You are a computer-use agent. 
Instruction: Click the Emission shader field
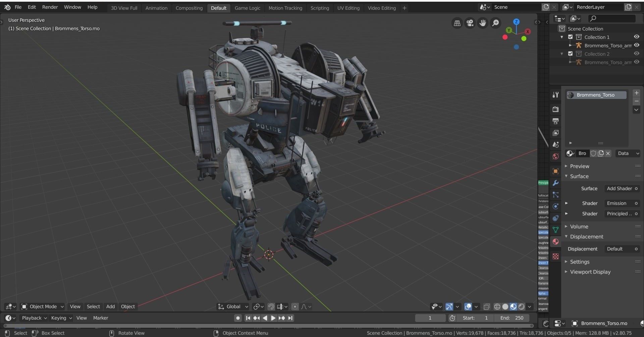[x=622, y=203]
